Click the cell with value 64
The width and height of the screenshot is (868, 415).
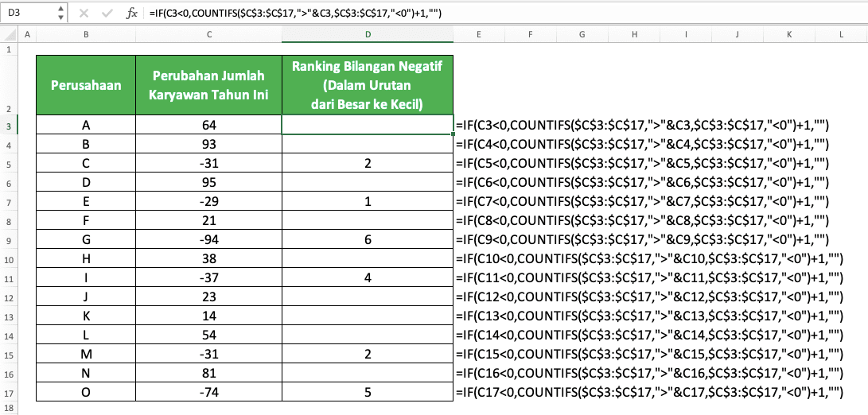208,125
